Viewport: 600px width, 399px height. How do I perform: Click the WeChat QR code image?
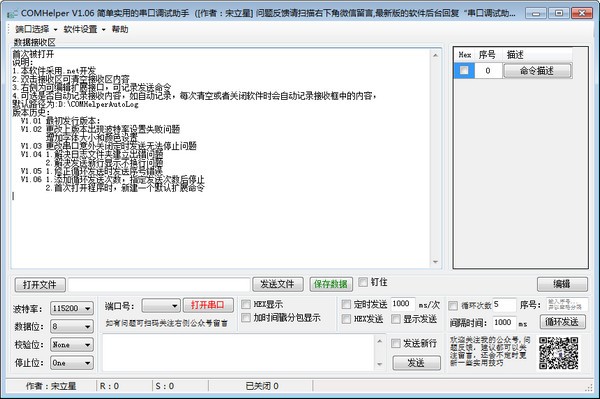point(559,353)
